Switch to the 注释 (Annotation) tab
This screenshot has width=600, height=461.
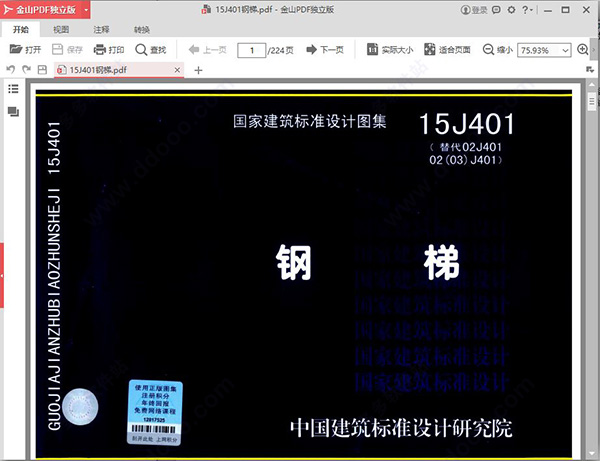(x=101, y=30)
